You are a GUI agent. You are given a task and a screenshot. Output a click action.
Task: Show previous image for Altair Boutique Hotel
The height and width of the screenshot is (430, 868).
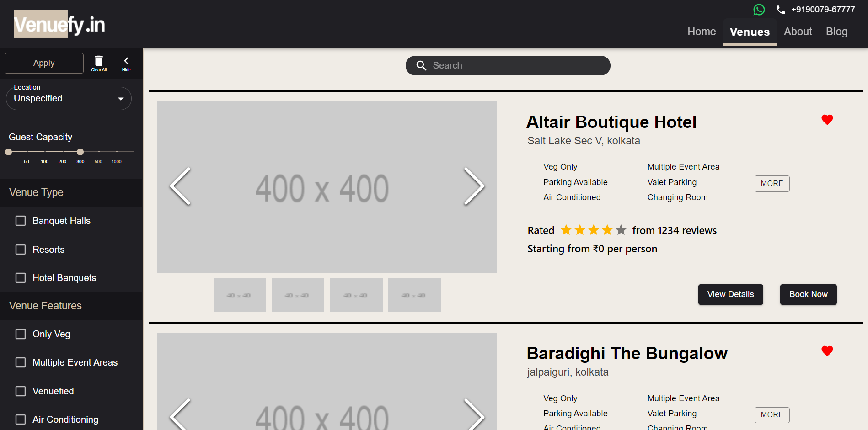[x=180, y=186]
